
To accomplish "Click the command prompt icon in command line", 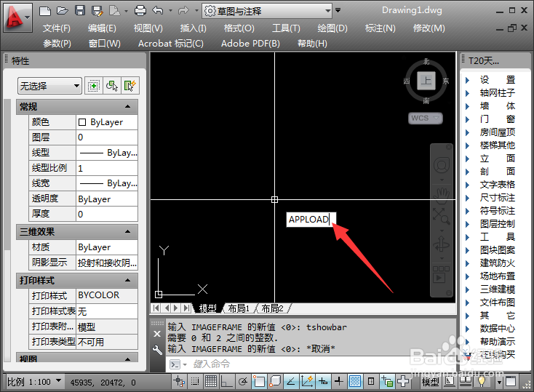I will coord(175,364).
